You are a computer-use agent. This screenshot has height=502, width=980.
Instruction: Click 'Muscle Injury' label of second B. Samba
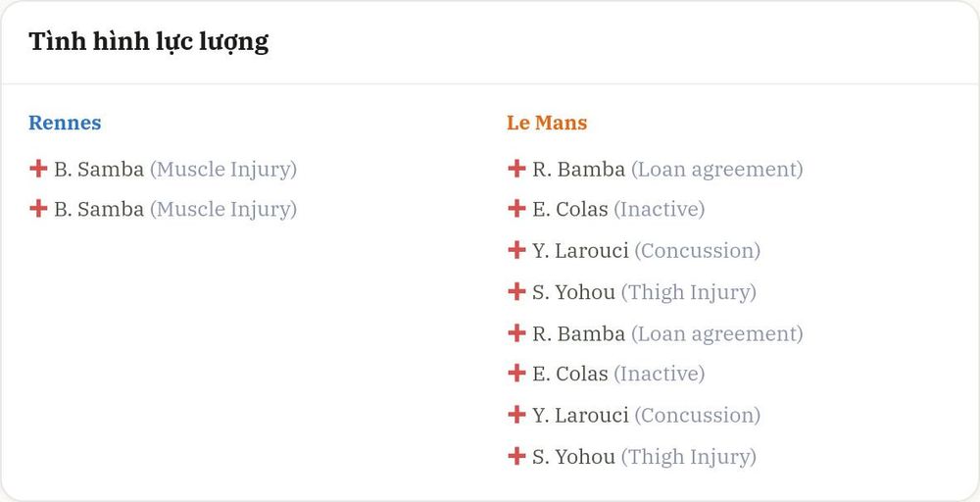223,209
